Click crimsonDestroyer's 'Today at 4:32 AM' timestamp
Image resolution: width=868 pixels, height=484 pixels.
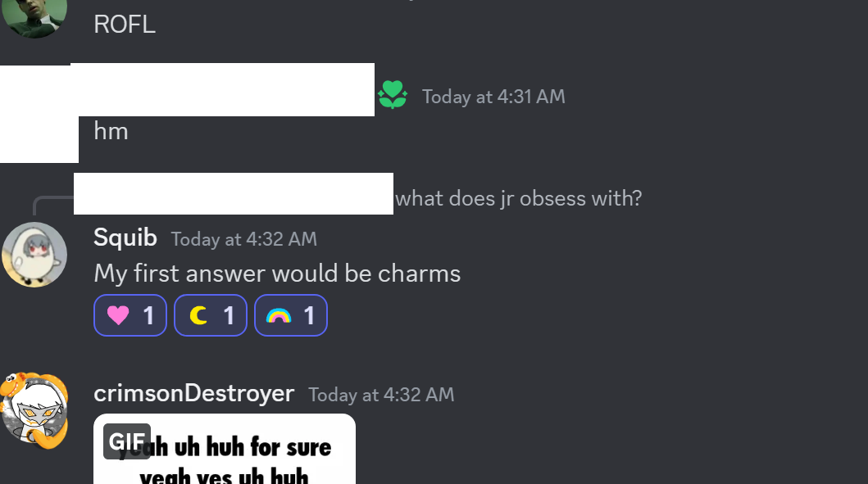click(x=381, y=395)
